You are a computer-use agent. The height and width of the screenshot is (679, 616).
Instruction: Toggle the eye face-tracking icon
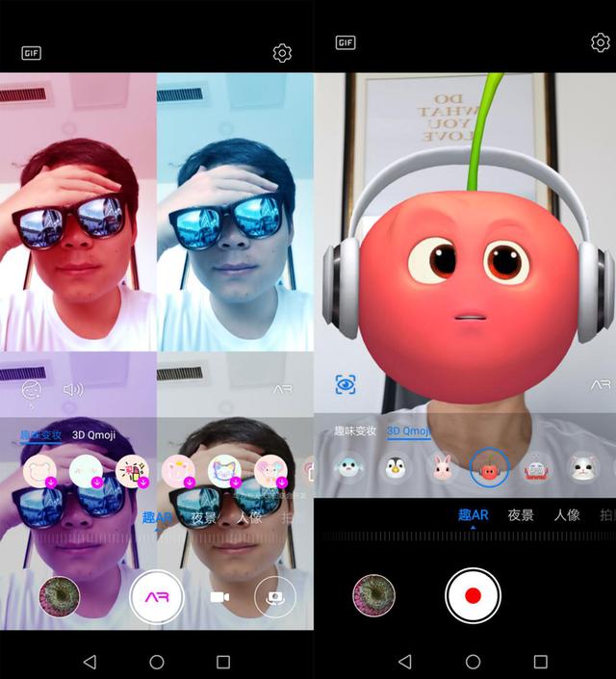346,384
